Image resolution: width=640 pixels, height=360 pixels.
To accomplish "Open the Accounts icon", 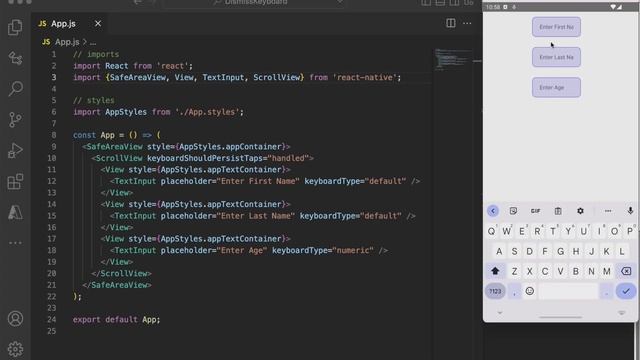I will 15,318.
